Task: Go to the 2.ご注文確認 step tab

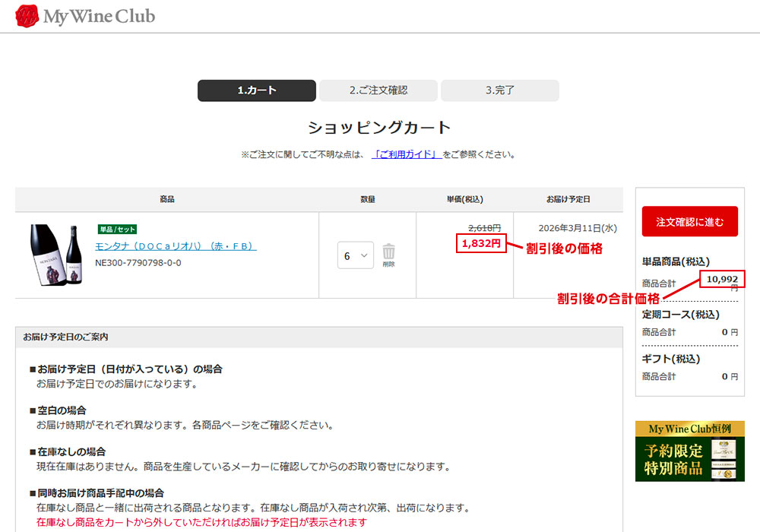Action: click(x=378, y=90)
